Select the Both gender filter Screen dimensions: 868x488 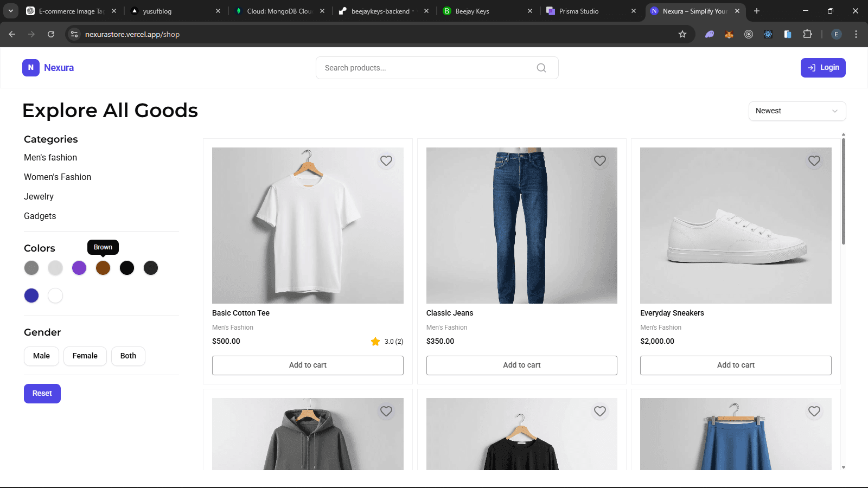(x=128, y=356)
